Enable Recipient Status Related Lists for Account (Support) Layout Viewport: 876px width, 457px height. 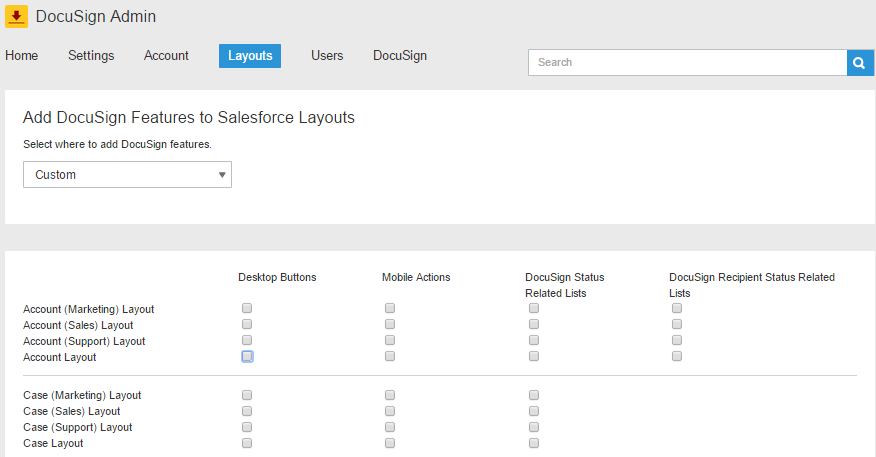(677, 340)
